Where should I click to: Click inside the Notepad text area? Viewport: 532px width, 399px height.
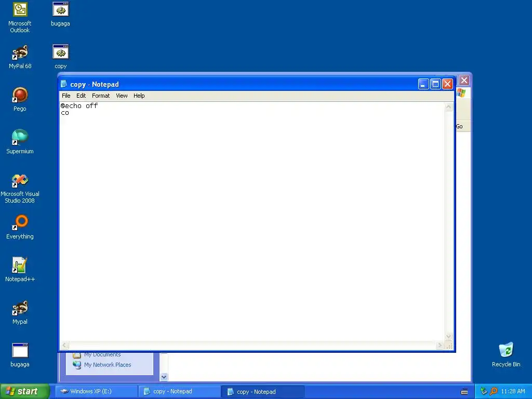252,221
